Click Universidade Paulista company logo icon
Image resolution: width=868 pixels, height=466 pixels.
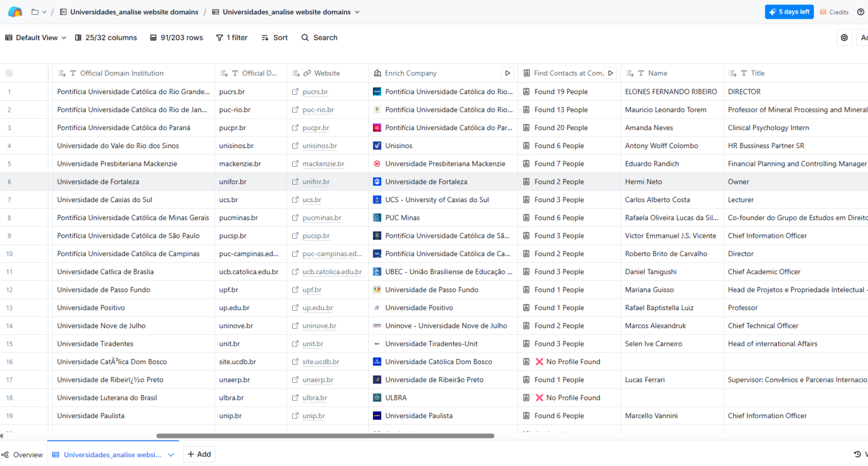[377, 416]
